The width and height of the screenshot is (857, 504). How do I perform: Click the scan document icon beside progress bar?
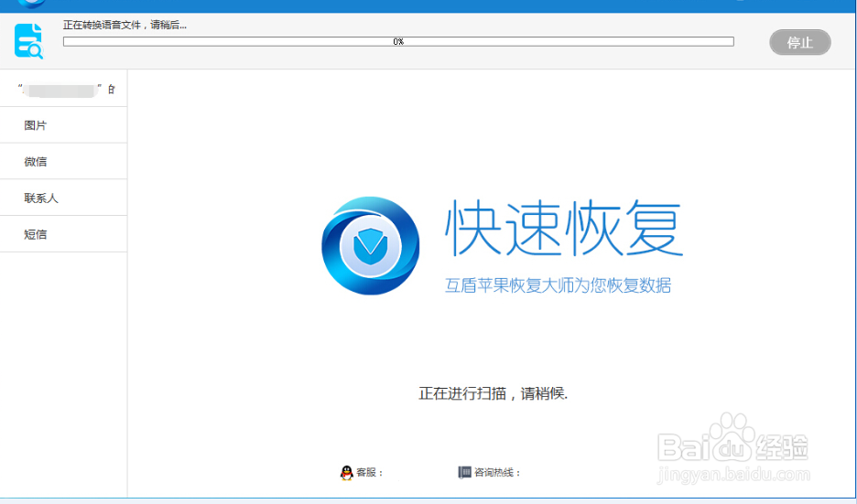29,41
